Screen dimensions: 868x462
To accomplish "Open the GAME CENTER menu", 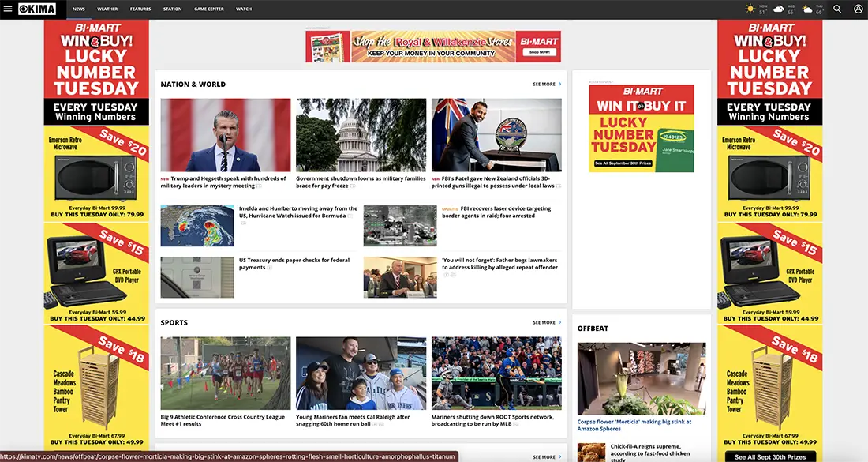I will [x=208, y=9].
